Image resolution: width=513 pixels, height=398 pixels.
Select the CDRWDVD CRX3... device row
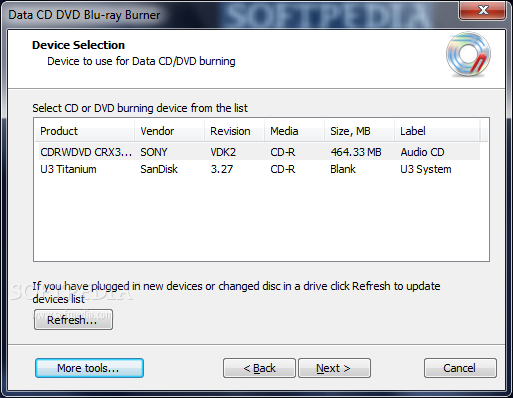tap(259, 152)
